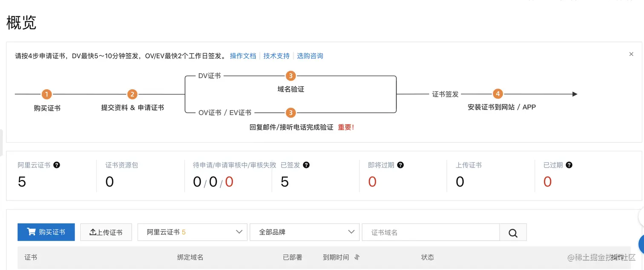Click the 阿里云证书 count 5
The width and height of the screenshot is (644, 270).
[22, 182]
